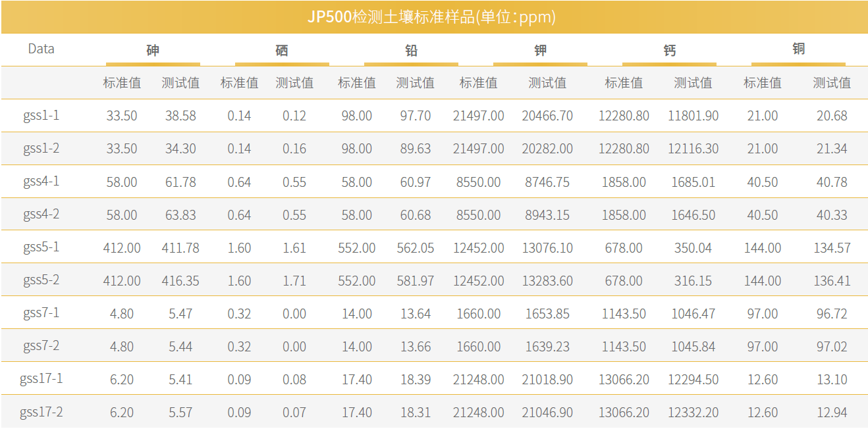Click the cell showing 416.35
The height and width of the screenshot is (429, 868).
(180, 281)
